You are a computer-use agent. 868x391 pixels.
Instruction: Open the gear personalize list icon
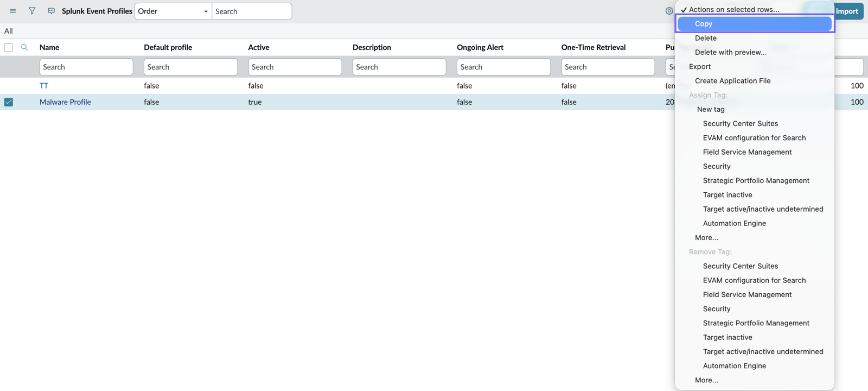(669, 11)
